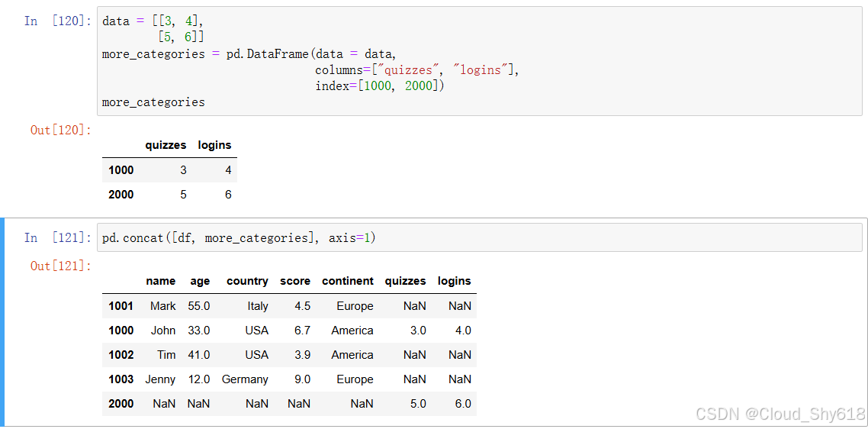
Task: Click the logins value 6.0 in row 2000
Action: [x=463, y=404]
